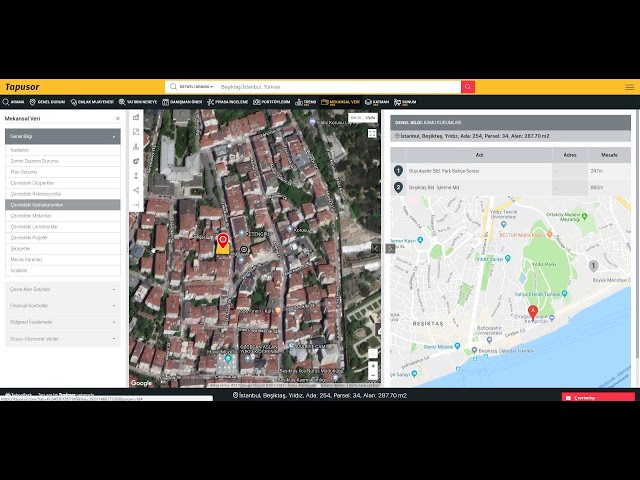Click the Adı column header
Viewport: 640px width, 480px height.
point(480,155)
